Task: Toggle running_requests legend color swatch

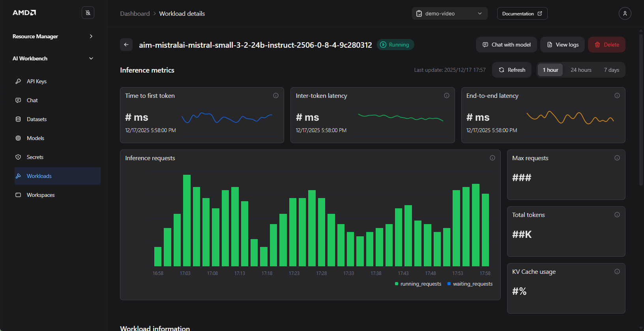Action: point(397,284)
